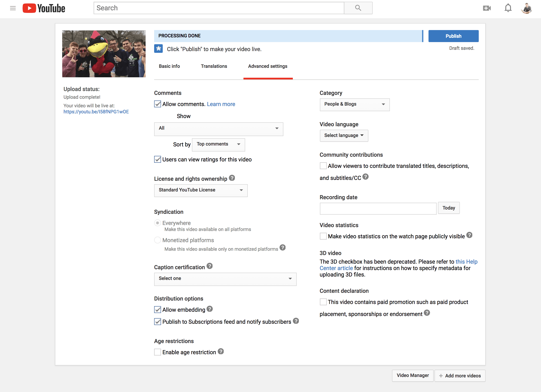Open the hamburger navigation menu
The image size is (541, 392).
pos(13,8)
